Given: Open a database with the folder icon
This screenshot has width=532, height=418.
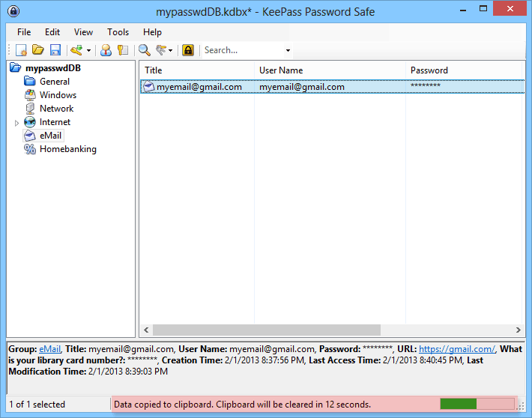Looking at the screenshot, I should (x=38, y=50).
